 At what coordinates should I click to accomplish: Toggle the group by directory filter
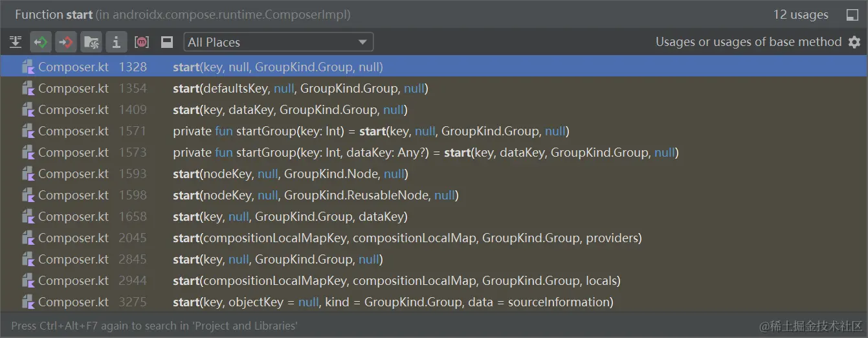coord(91,43)
